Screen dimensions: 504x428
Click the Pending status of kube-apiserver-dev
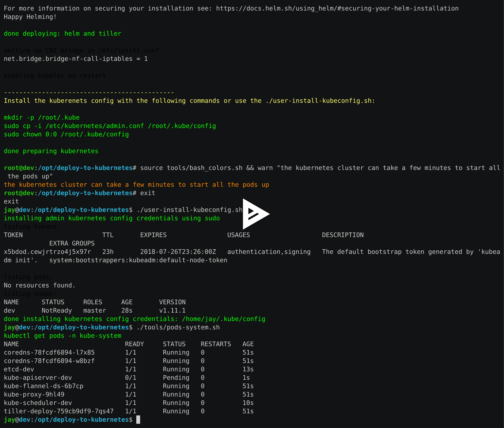click(x=176, y=378)
